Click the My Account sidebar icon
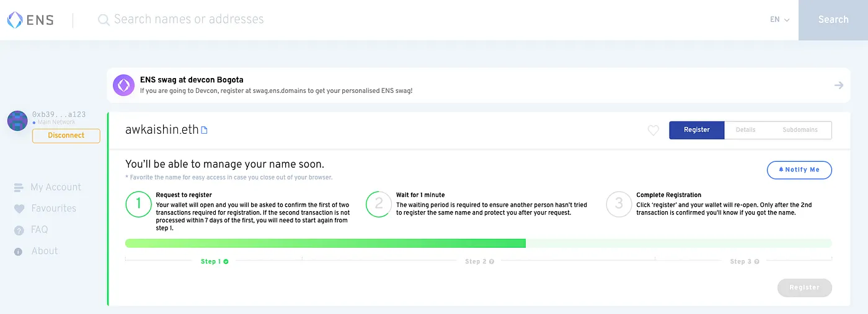Screen dimensions: 868x314 click(x=19, y=188)
